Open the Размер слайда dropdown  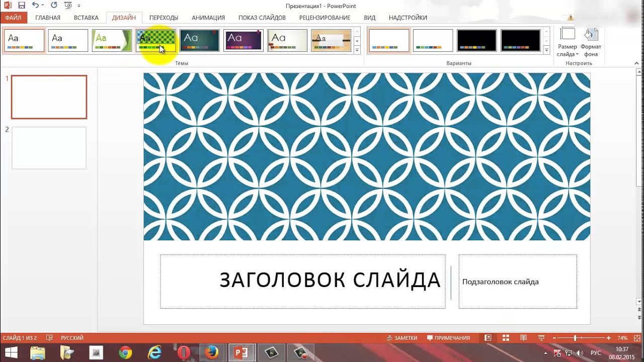pyautogui.click(x=568, y=43)
